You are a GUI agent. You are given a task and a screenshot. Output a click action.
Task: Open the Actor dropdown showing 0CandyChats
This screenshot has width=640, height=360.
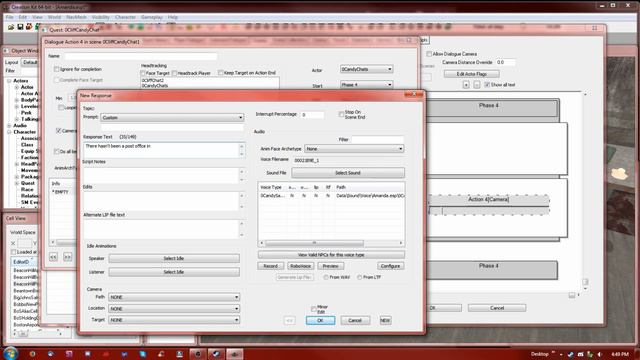tap(366, 69)
